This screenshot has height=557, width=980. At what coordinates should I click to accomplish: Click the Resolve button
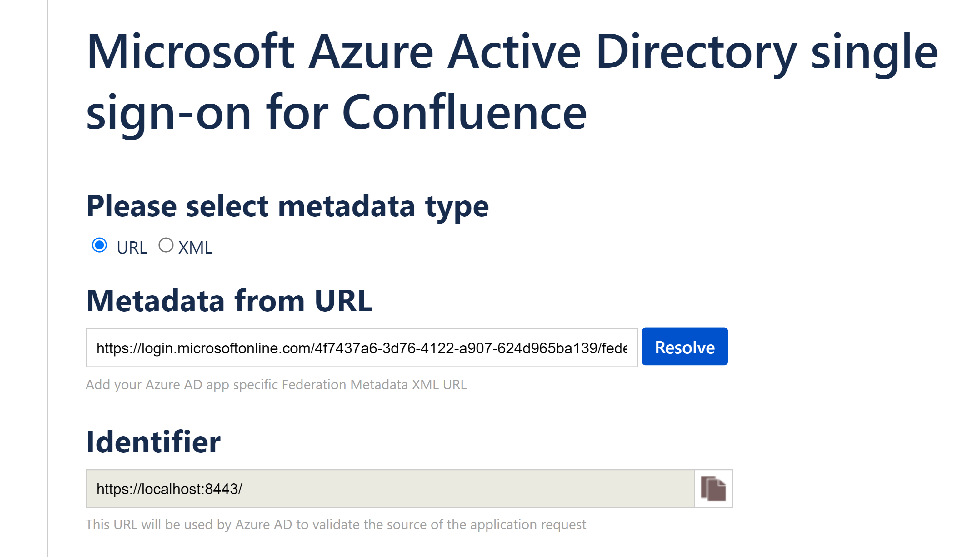pos(684,347)
